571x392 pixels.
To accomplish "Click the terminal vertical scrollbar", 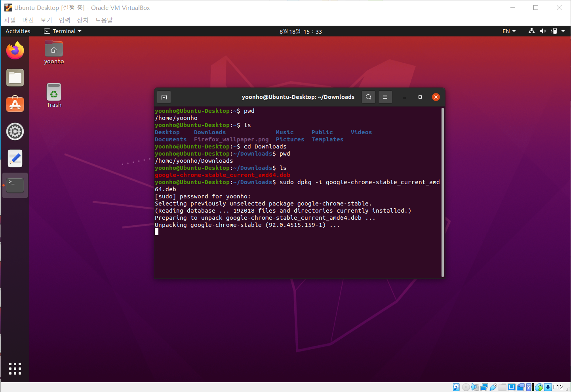I will pos(442,192).
